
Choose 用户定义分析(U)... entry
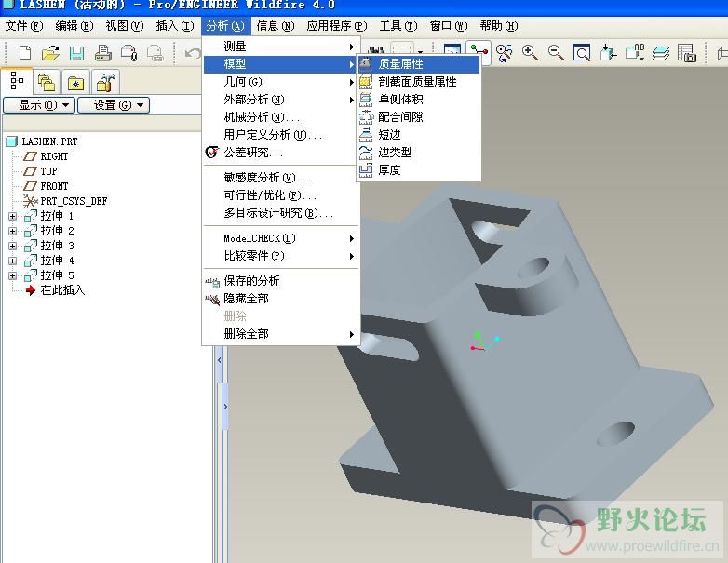click(x=281, y=135)
